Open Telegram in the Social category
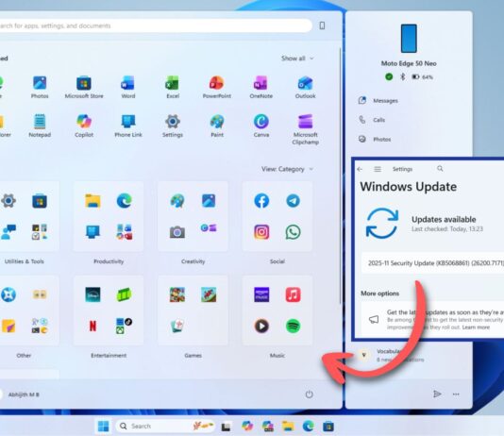This screenshot has width=504, height=436. pos(293,201)
